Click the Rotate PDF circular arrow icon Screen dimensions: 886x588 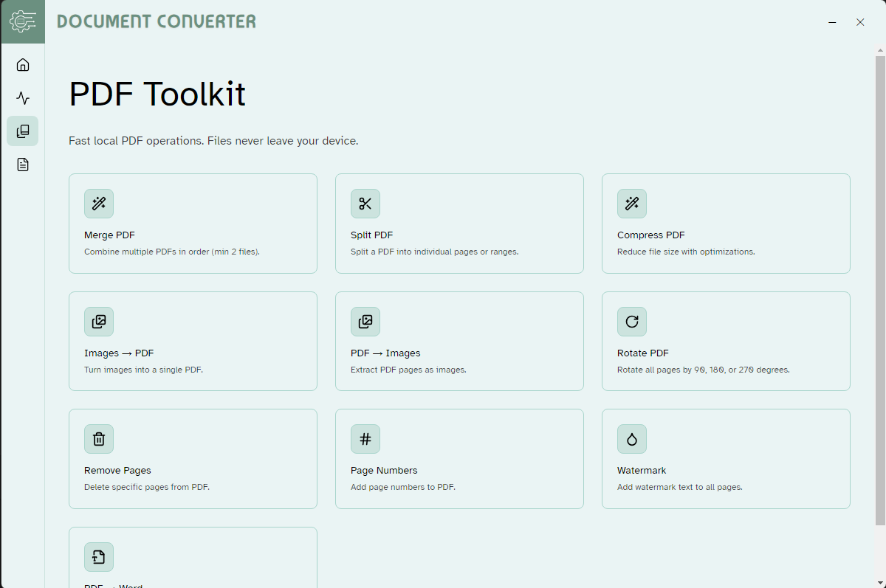(x=632, y=322)
